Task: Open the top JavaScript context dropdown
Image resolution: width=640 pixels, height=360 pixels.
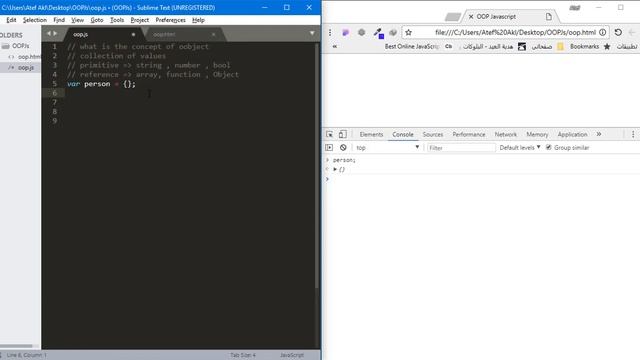Action: coord(387,147)
